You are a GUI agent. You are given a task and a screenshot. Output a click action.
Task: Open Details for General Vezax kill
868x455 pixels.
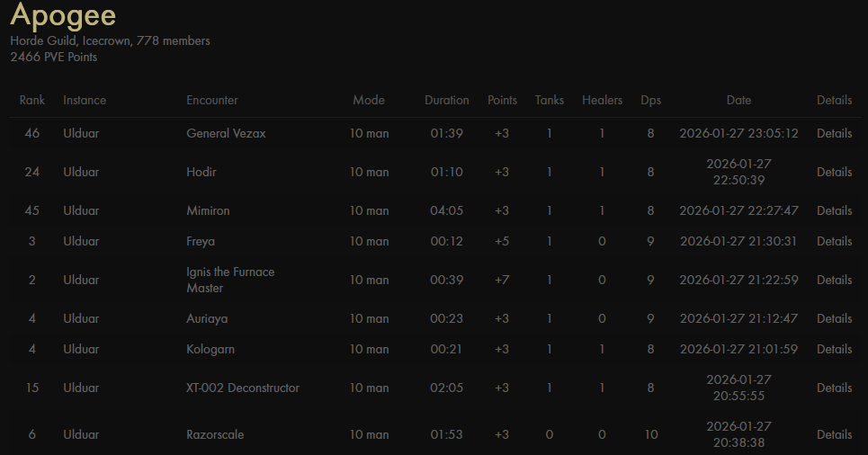click(834, 133)
